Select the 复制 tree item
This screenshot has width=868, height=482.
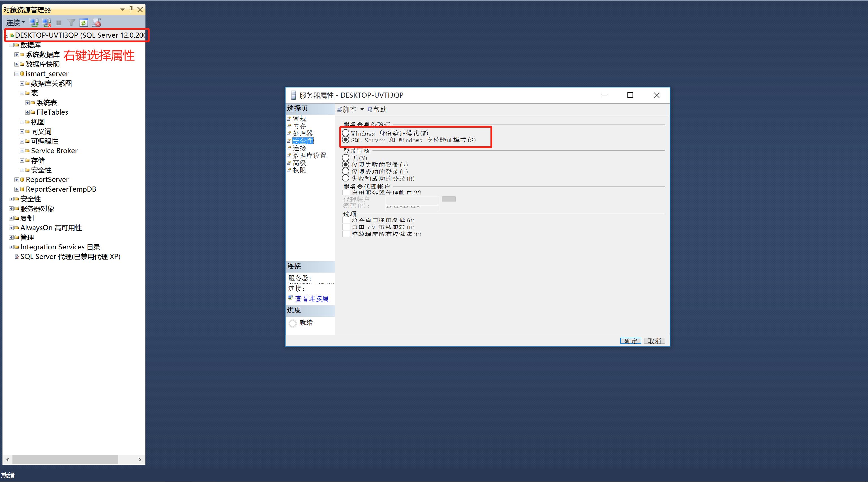pos(27,218)
